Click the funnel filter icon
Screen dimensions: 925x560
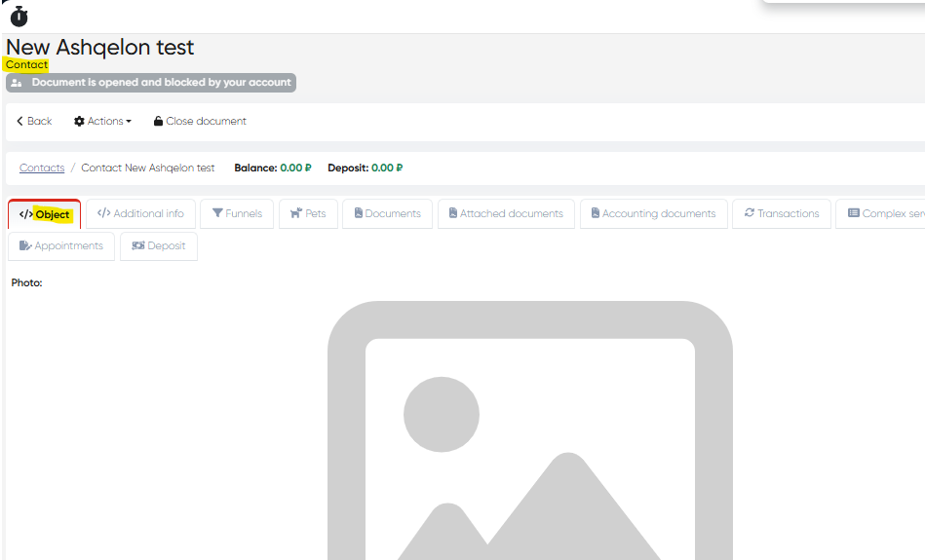tap(217, 214)
